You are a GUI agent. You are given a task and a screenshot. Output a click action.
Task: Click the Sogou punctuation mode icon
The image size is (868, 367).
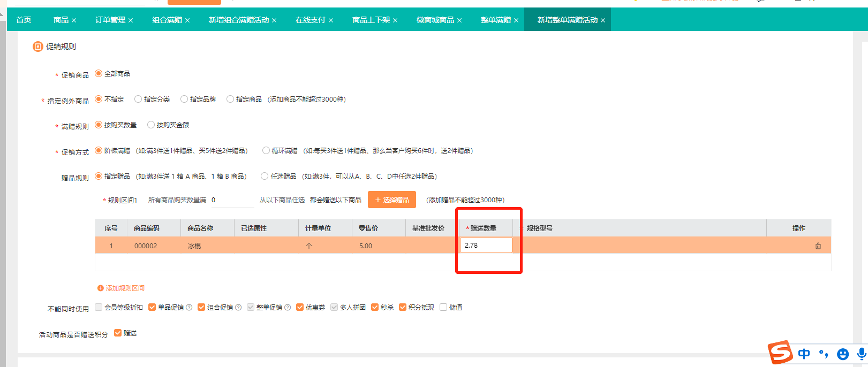[824, 354]
